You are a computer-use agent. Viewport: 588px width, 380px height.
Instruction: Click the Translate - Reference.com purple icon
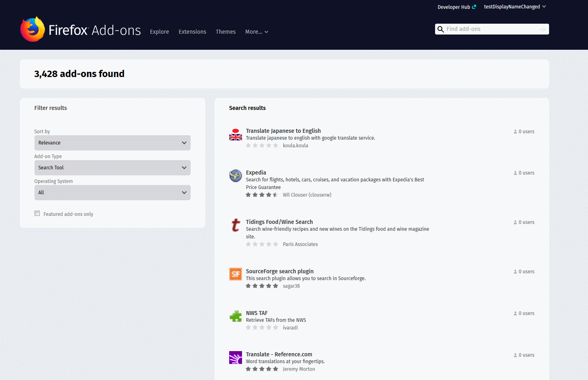(x=236, y=358)
